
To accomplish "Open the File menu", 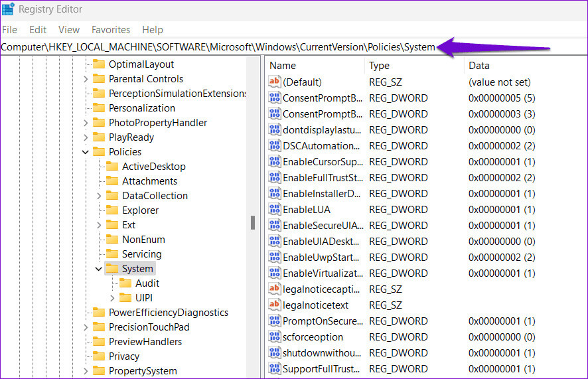I will pyautogui.click(x=10, y=30).
